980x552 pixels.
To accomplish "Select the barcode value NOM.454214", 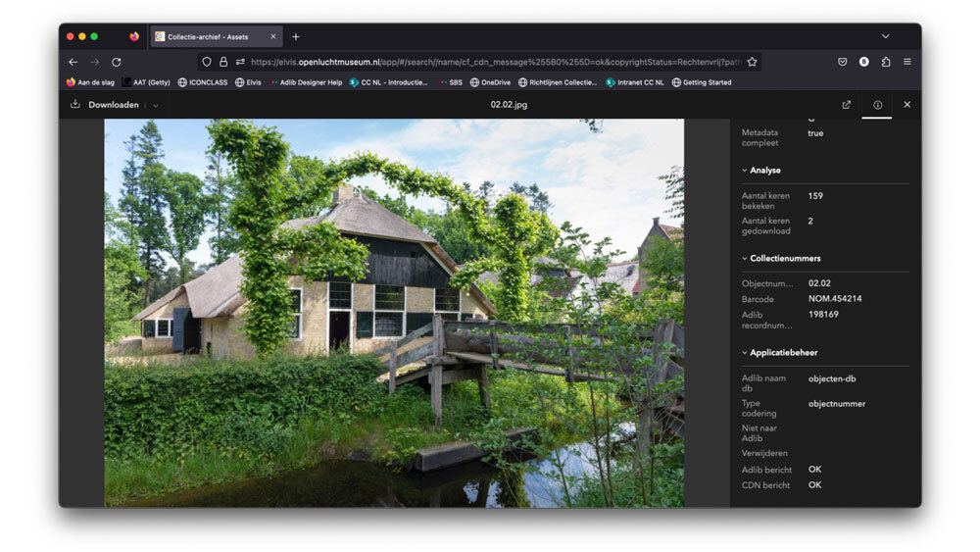I will click(835, 299).
